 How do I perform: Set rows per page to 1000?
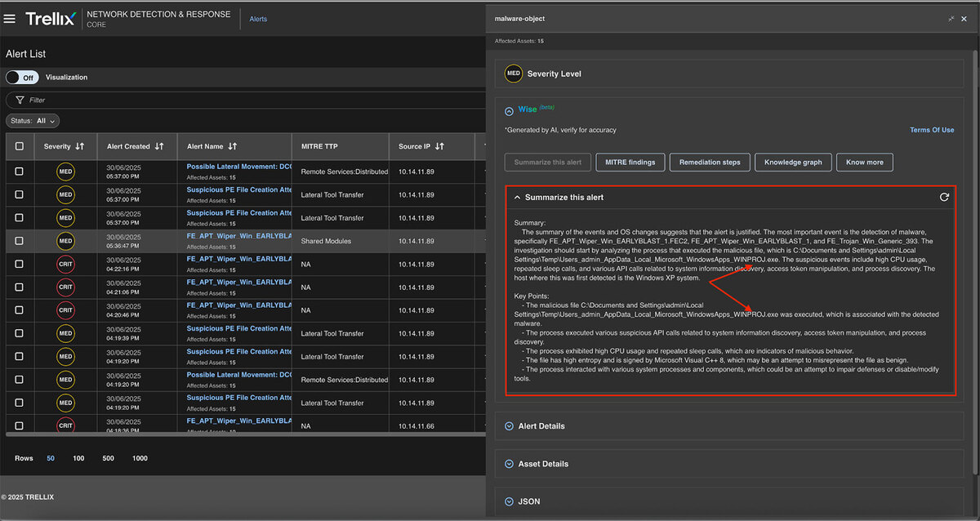pyautogui.click(x=140, y=458)
